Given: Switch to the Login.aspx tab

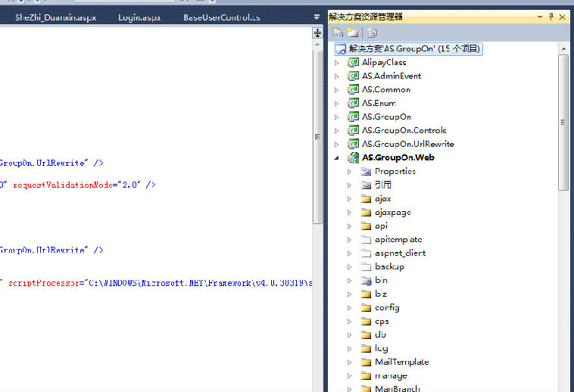Looking at the screenshot, I should pos(139,17).
